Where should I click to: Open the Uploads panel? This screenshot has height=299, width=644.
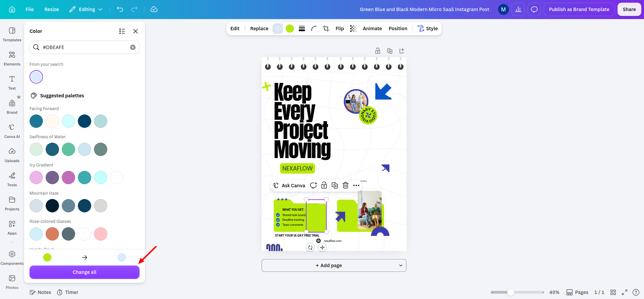pyautogui.click(x=12, y=155)
